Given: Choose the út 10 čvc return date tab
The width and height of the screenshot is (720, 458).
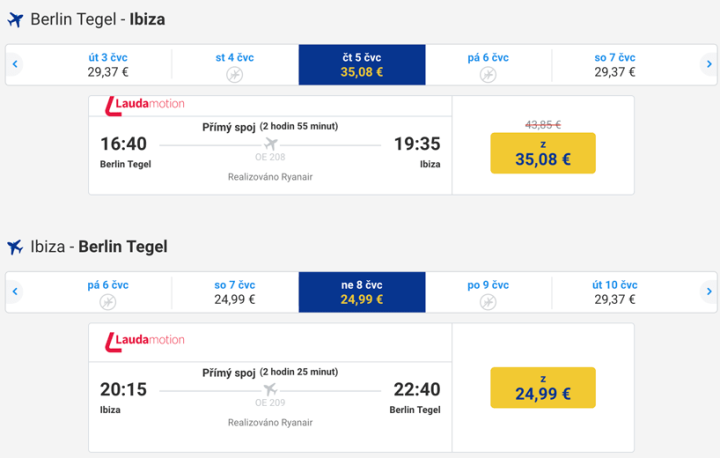Looking at the screenshot, I should 614,292.
